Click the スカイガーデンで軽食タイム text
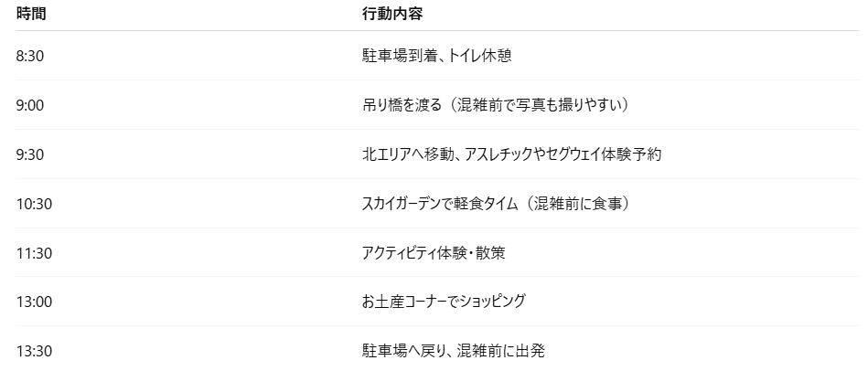This screenshot has width=868, height=371. point(440,204)
